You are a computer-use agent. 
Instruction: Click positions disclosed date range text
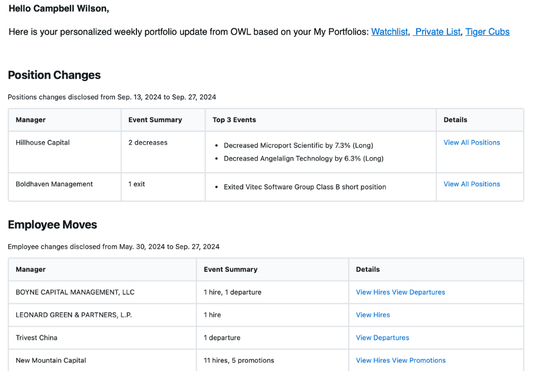112,97
